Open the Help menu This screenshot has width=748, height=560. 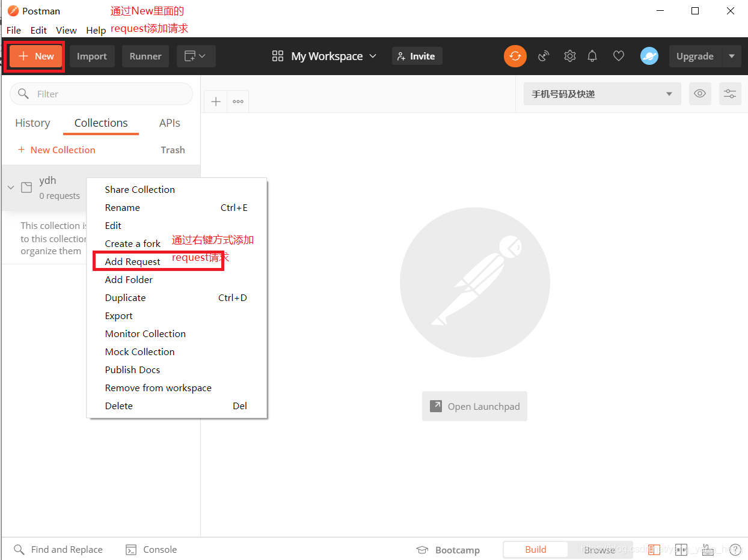click(96, 30)
